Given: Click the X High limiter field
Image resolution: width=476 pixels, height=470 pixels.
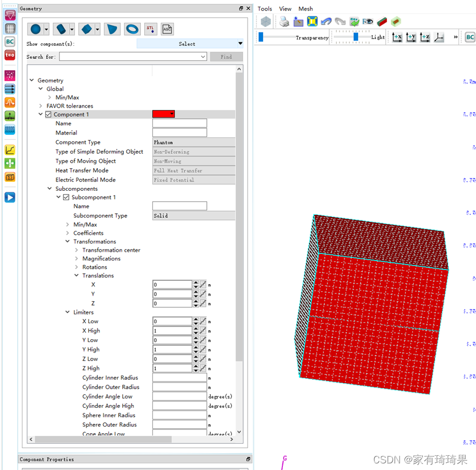Looking at the screenshot, I should 172,330.
